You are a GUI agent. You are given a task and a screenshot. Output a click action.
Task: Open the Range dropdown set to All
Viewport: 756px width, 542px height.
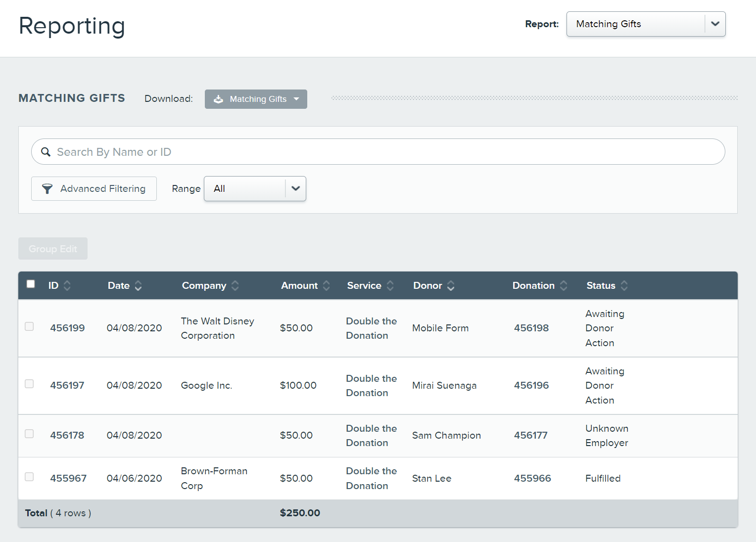click(x=255, y=188)
